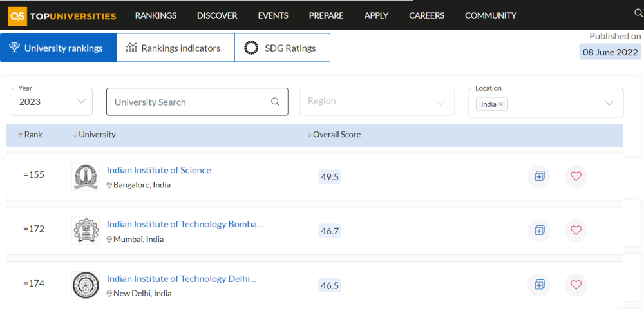Click the =174 rank value
Image resolution: width=644 pixels, height=311 pixels.
point(33,283)
